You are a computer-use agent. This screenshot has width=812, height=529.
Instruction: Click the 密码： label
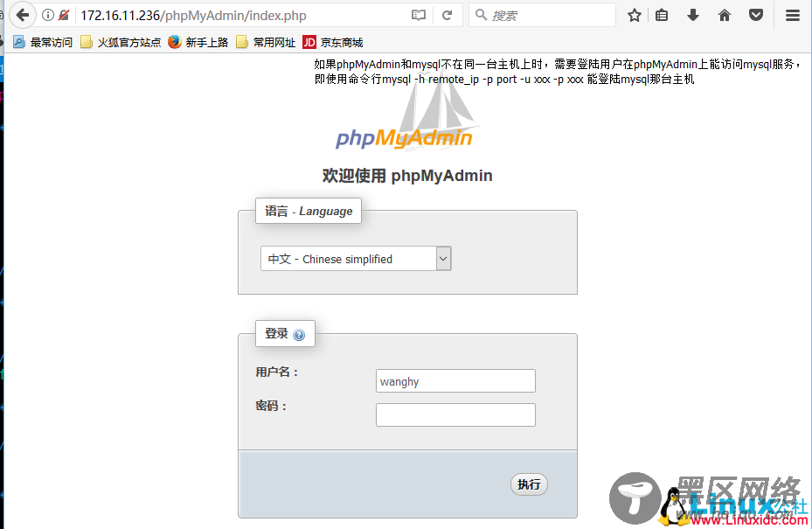[271, 406]
